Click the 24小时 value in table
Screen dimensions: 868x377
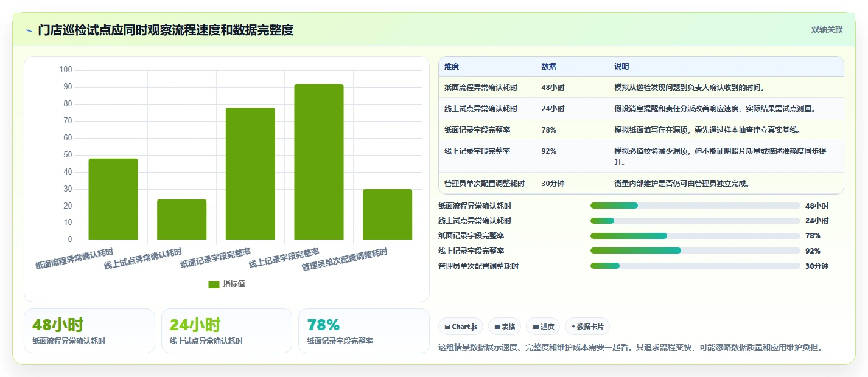point(553,109)
